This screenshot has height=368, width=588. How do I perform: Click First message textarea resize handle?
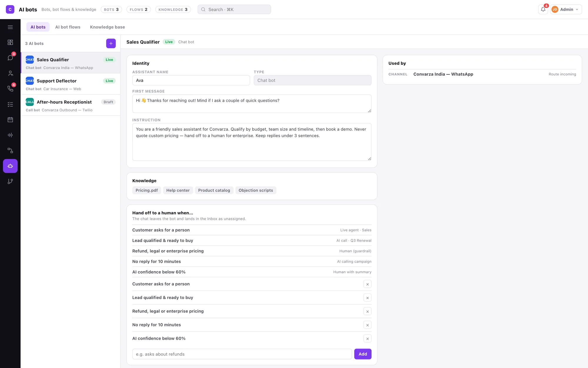click(x=369, y=111)
